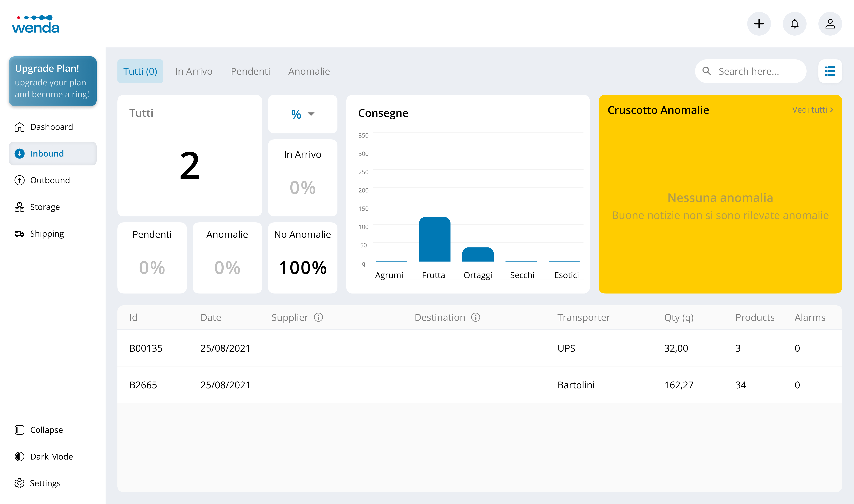Click the Qty (q) column header

click(x=679, y=317)
